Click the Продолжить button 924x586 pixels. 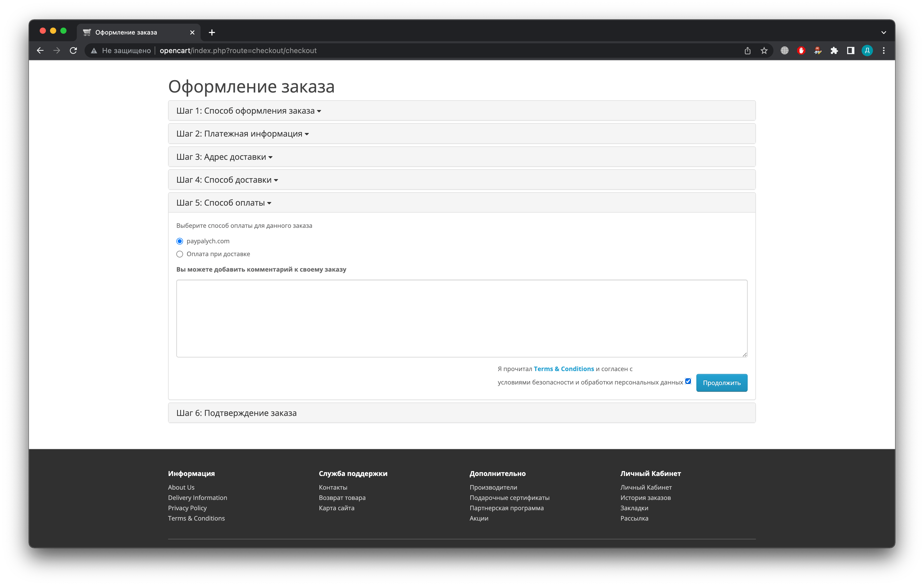[x=721, y=383]
